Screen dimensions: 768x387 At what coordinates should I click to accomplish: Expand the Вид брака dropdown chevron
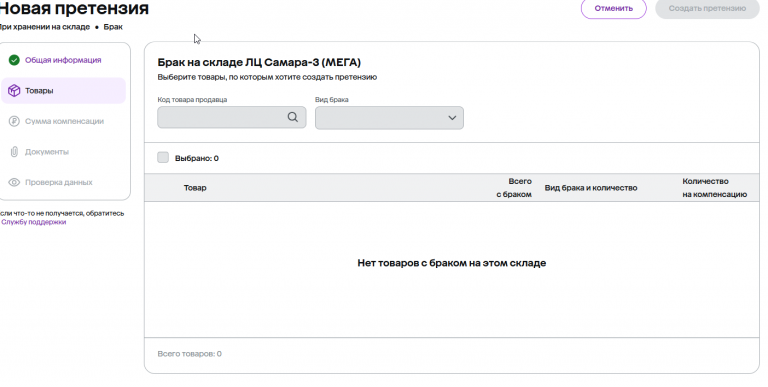click(x=452, y=118)
